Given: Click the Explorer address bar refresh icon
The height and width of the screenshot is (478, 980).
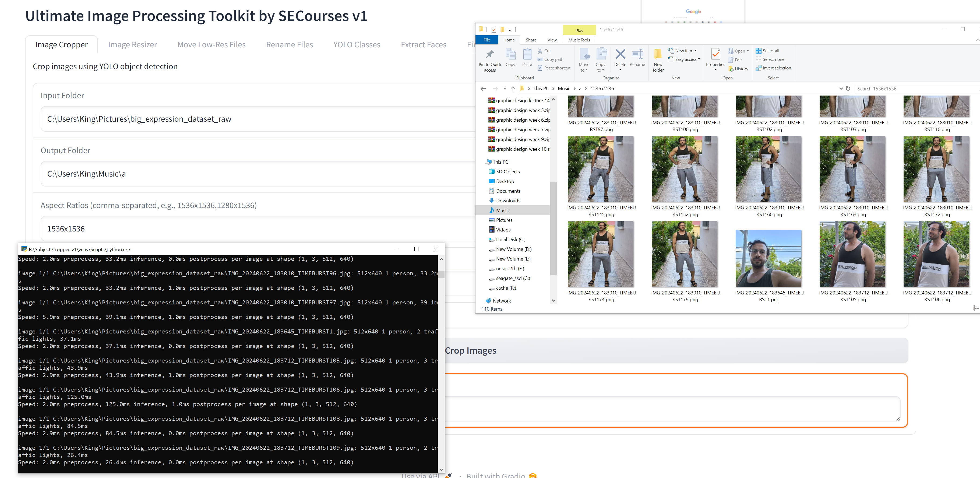Looking at the screenshot, I should click(848, 88).
